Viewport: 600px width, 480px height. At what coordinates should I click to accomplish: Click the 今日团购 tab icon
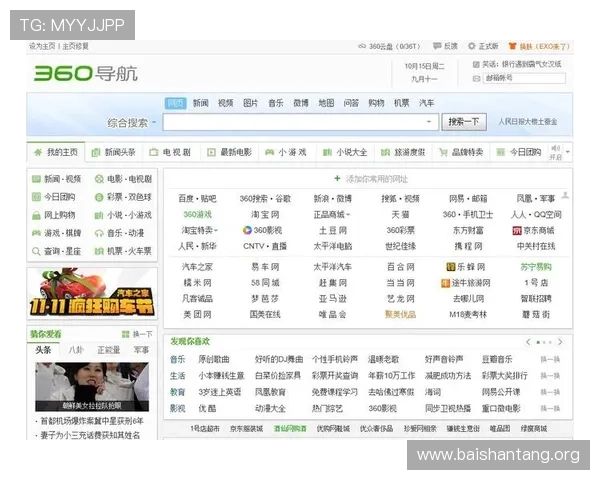point(501,152)
